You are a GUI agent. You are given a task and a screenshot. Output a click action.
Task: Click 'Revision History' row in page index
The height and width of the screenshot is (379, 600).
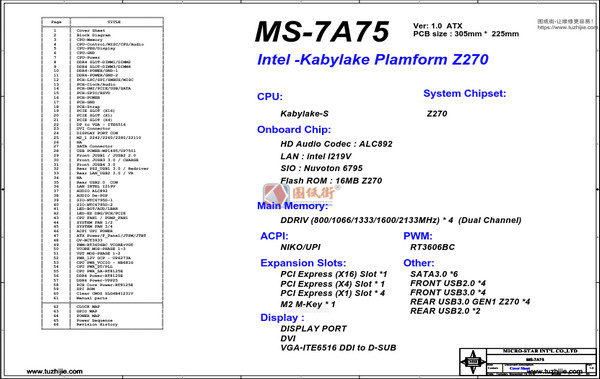[97, 325]
